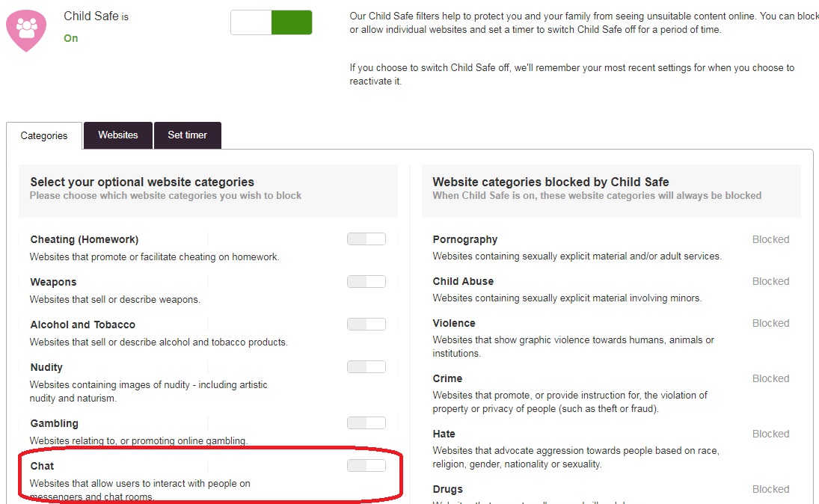Image resolution: width=819 pixels, height=504 pixels.
Task: Toggle on Alcohol and Tobacco blocking
Action: click(366, 324)
